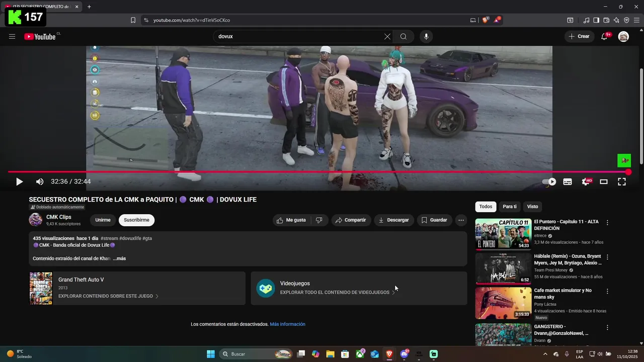Image resolution: width=644 pixels, height=362 pixels.
Task: Open options menu for Háblale Remix video
Action: tap(607, 257)
